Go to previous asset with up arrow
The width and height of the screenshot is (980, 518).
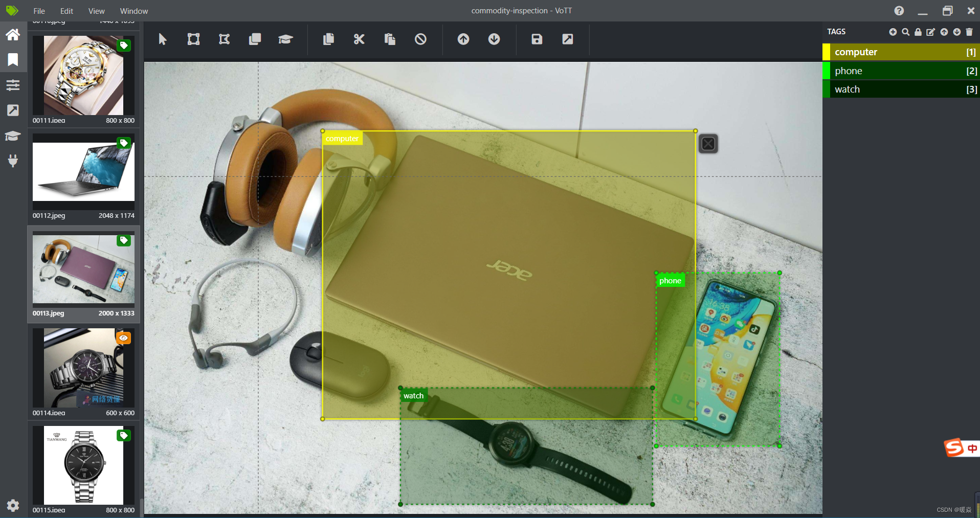click(x=463, y=39)
